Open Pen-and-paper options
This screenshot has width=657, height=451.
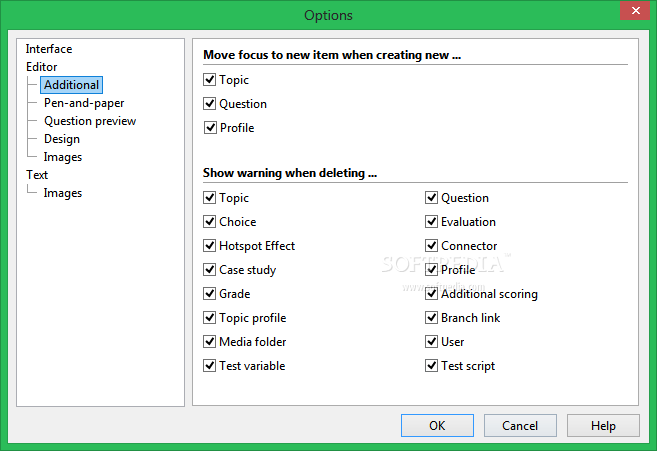84,103
